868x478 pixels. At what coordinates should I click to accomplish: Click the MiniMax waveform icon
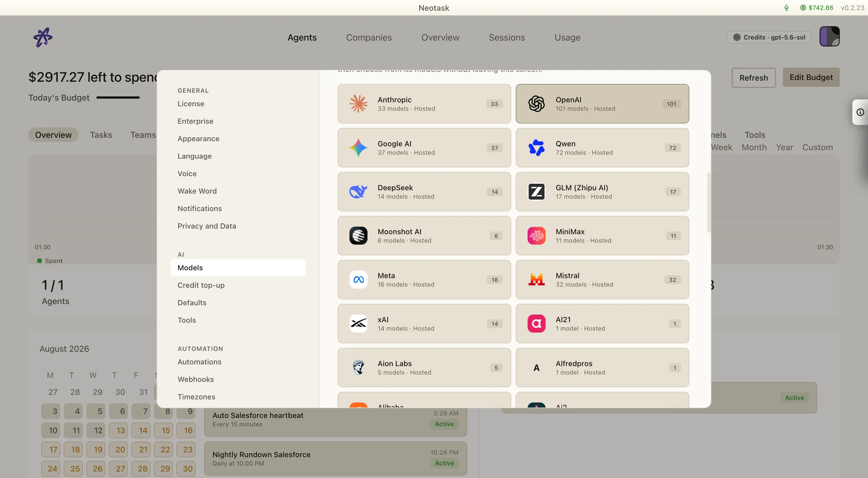pos(536,236)
